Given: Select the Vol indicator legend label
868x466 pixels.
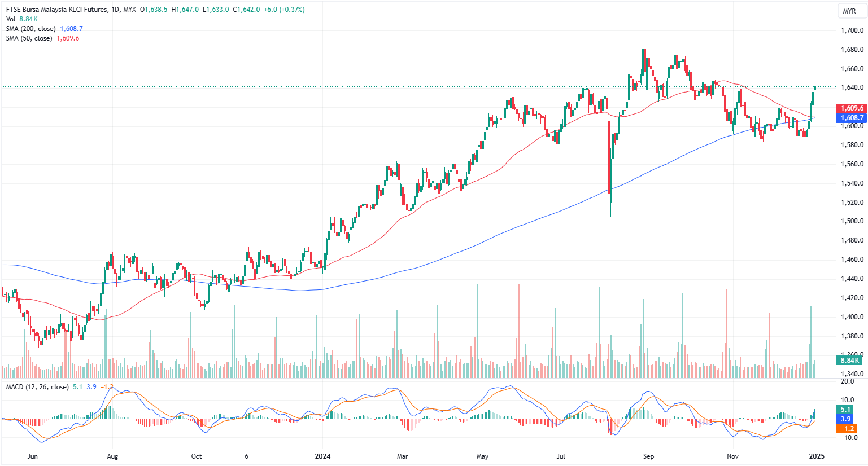Looking at the screenshot, I should pos(11,19).
